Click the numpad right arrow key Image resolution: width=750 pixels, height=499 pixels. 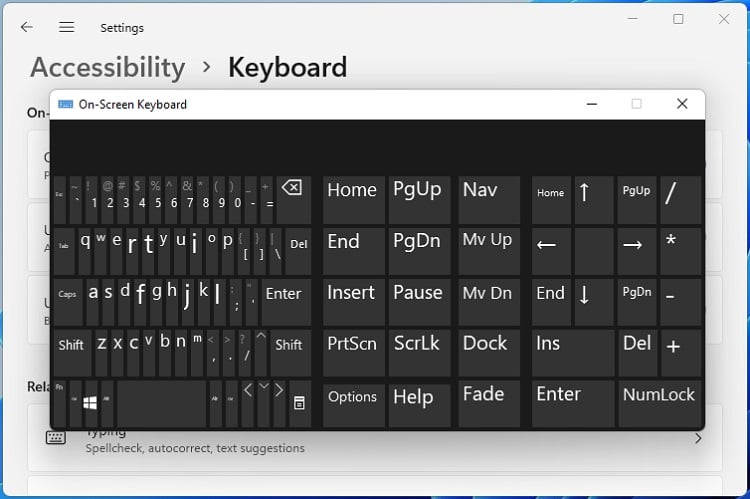(x=637, y=251)
